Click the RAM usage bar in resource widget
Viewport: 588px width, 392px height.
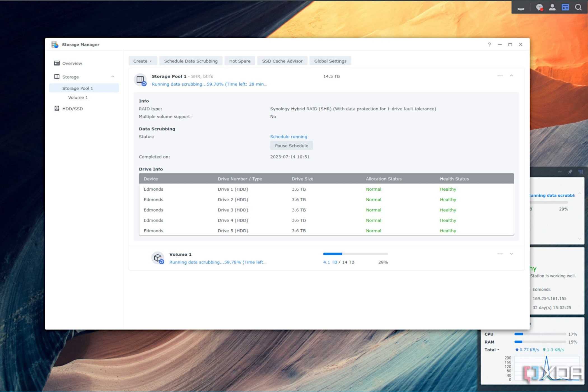click(540, 342)
